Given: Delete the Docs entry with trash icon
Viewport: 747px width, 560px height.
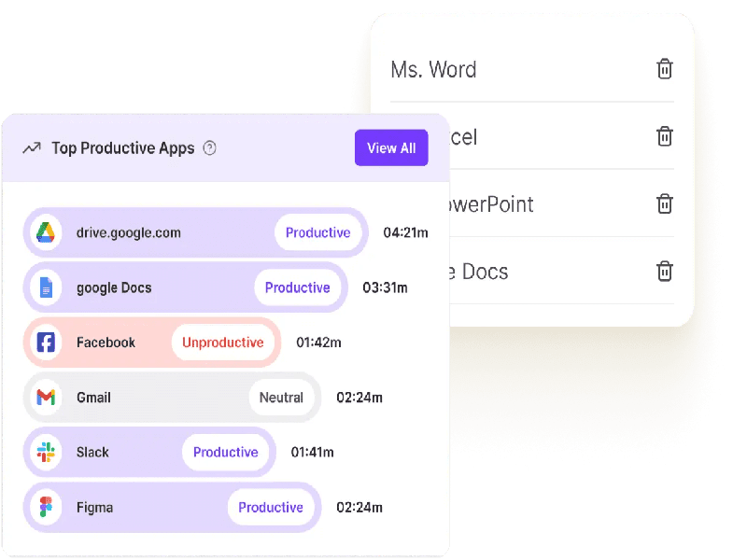Looking at the screenshot, I should pyautogui.click(x=665, y=272).
